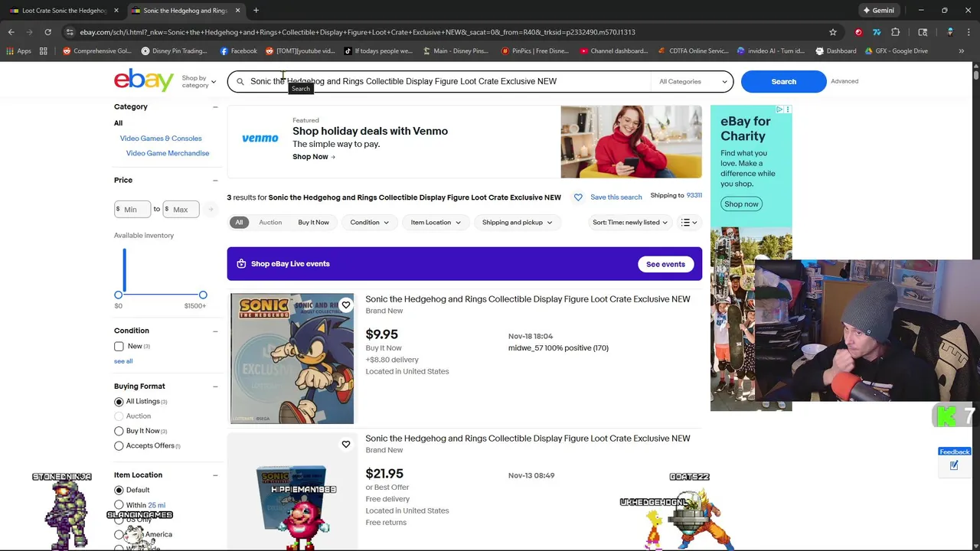Open the Disney Pin Trading bookmark
The height and width of the screenshot is (551, 980).
pyautogui.click(x=175, y=51)
